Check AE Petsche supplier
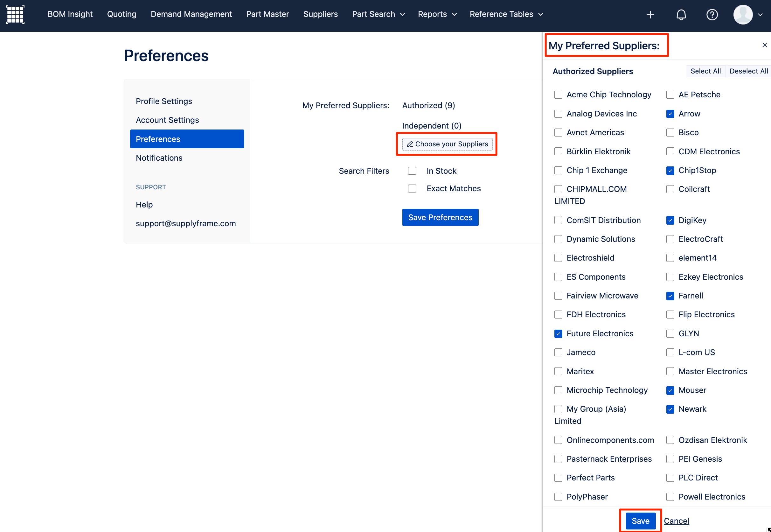The image size is (771, 532). (670, 95)
